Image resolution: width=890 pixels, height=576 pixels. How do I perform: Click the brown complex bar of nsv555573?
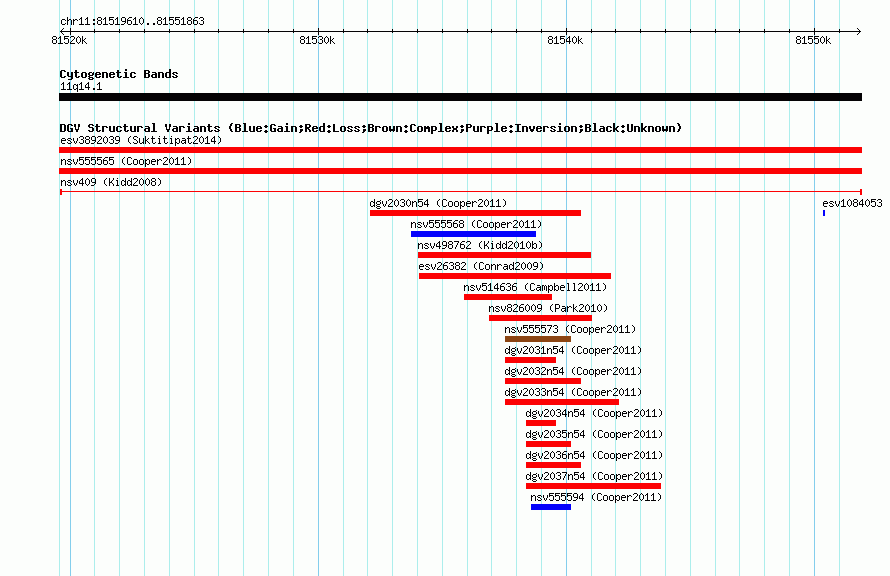538,339
